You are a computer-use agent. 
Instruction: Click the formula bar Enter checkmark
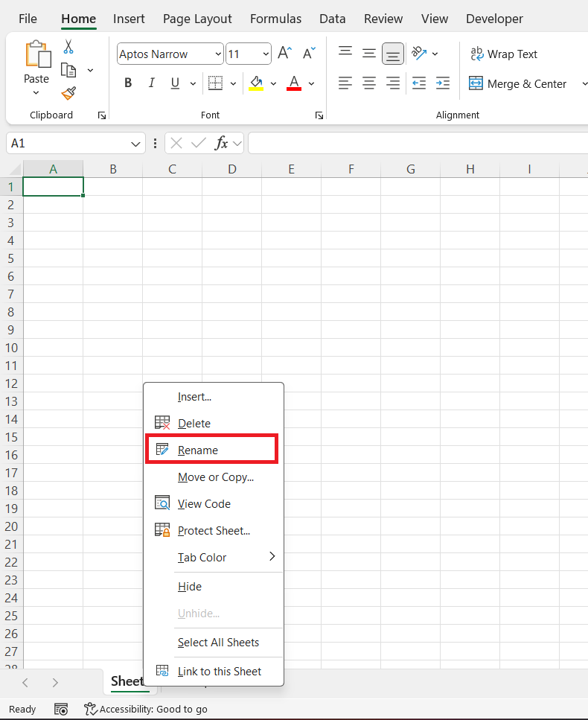point(198,143)
